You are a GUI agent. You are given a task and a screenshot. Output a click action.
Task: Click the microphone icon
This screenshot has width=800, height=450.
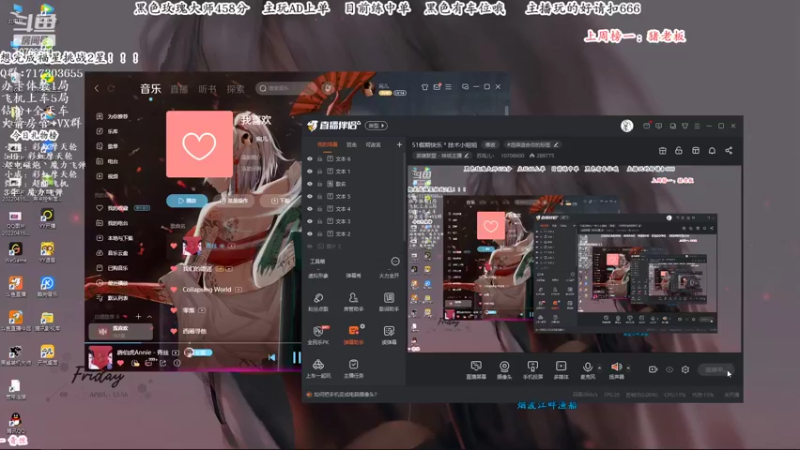coord(587,367)
